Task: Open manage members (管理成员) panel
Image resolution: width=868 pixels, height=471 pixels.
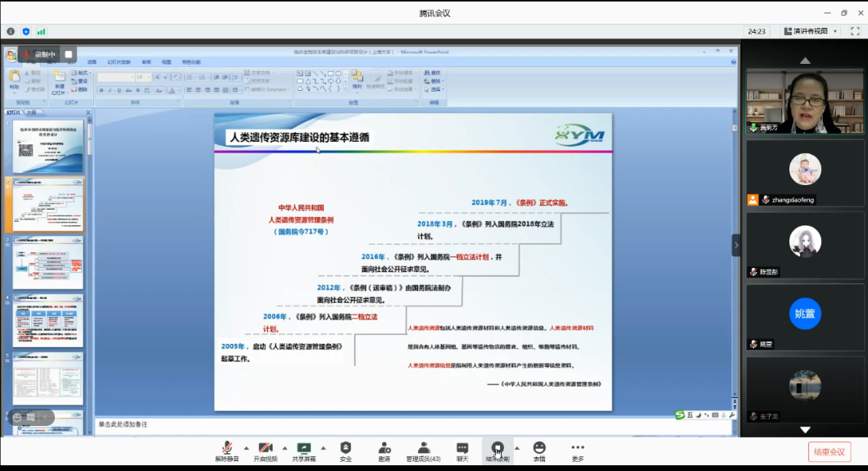Action: pos(423,451)
